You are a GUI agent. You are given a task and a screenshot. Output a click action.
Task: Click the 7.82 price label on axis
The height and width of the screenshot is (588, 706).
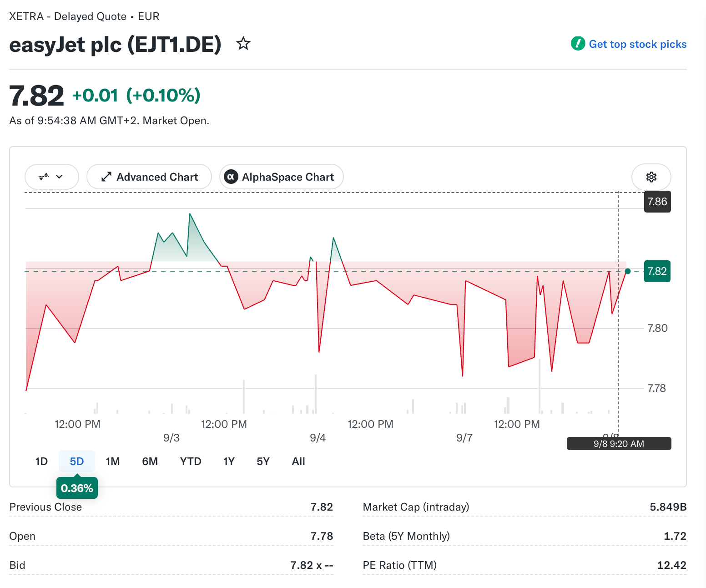(x=657, y=271)
